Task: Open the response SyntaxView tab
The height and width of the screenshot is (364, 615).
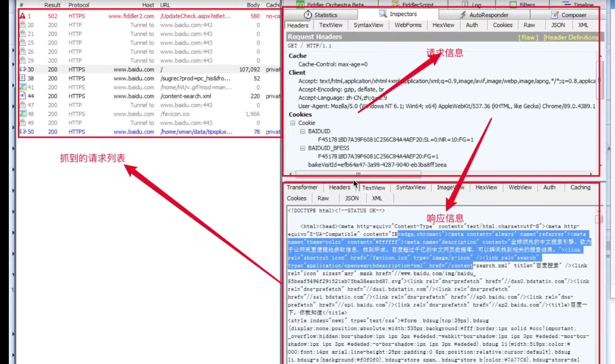Action: pos(410,187)
